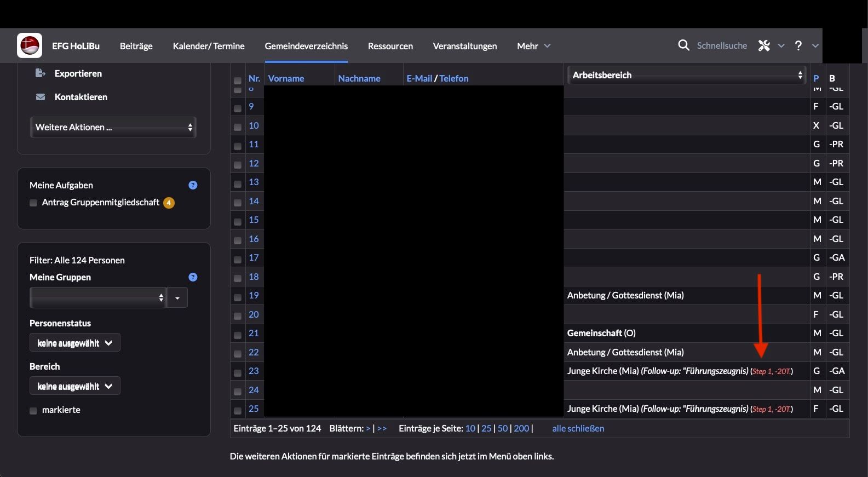Click the Exportieren icon
This screenshot has width=868, height=477.
[x=40, y=73]
